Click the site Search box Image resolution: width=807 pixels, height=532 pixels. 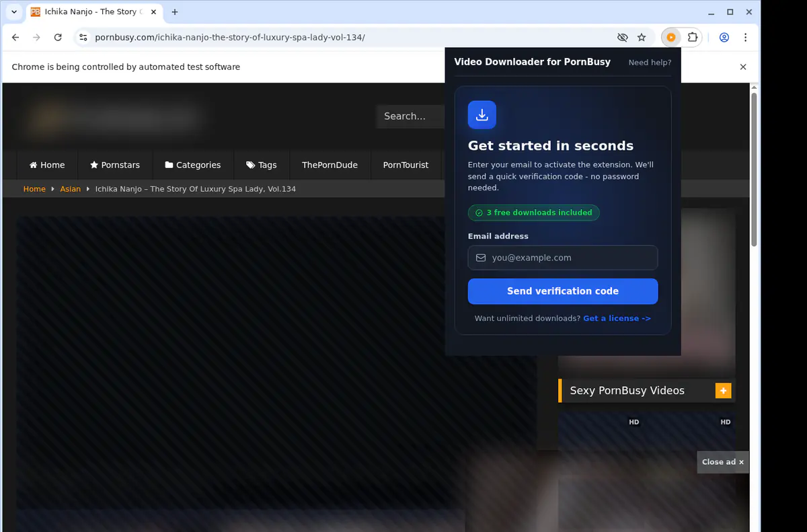(410, 116)
